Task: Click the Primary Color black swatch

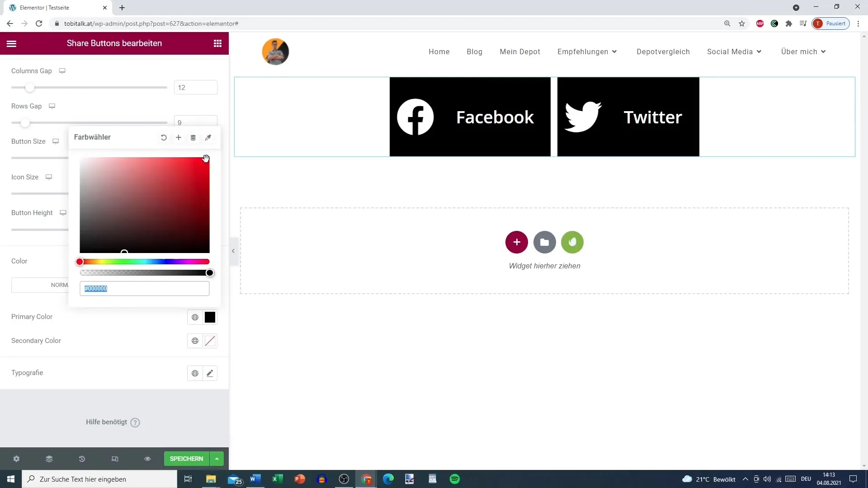Action: (210, 317)
